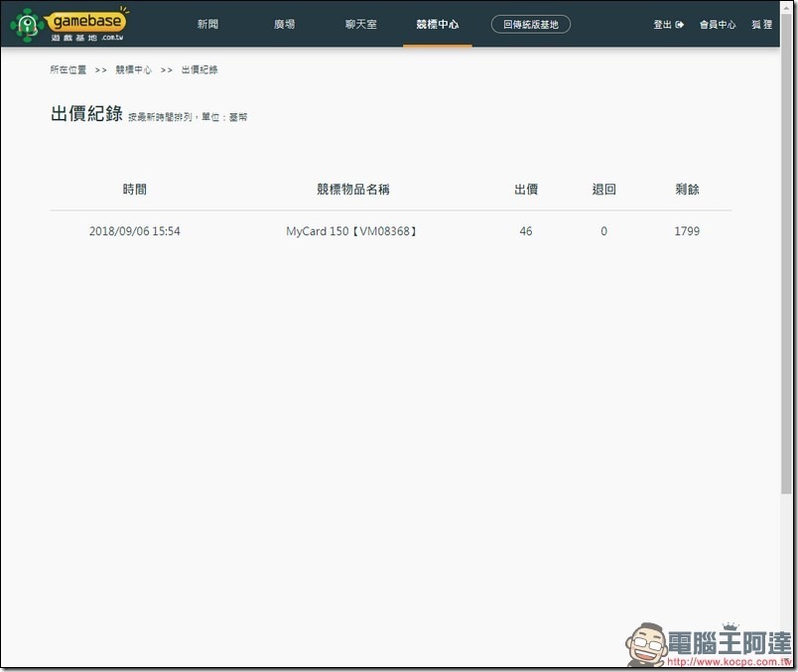Click the 2018/09/06 15:54 timestamp cell
Viewport: 798px width, 672px height.
click(135, 231)
